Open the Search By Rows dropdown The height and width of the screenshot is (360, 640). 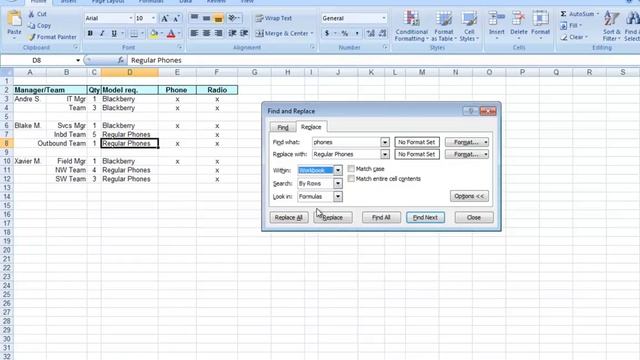coord(338,183)
